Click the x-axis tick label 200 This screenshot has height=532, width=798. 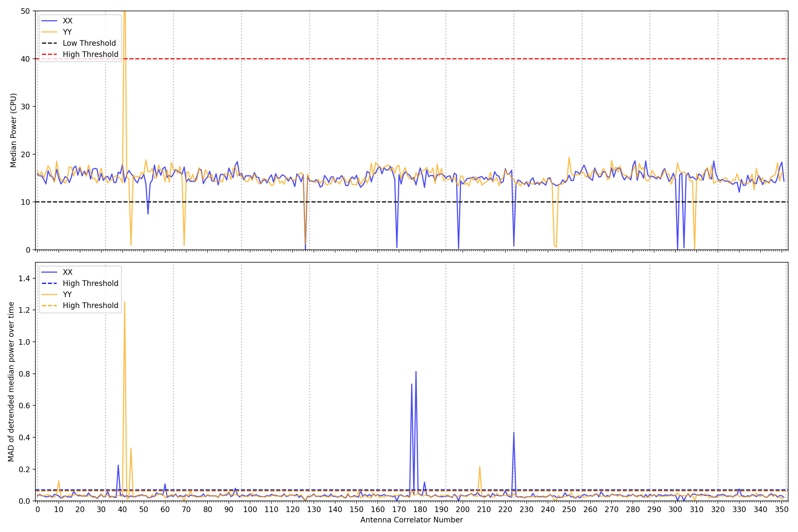(x=463, y=510)
